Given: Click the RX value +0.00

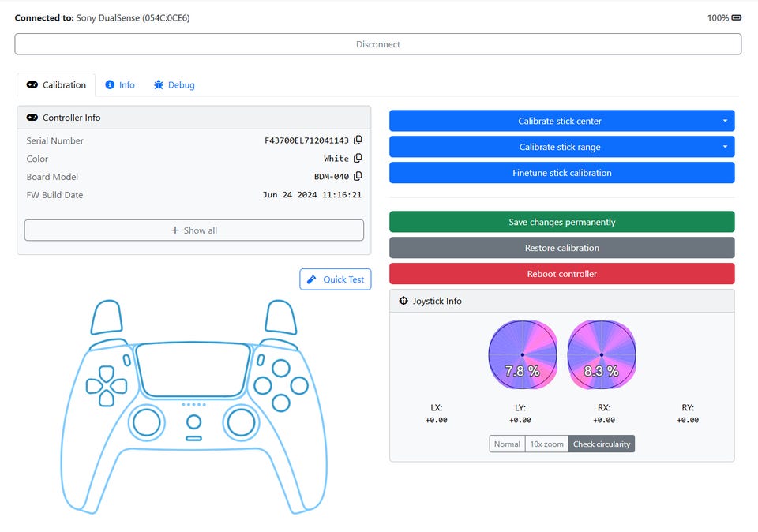Looking at the screenshot, I should [604, 421].
